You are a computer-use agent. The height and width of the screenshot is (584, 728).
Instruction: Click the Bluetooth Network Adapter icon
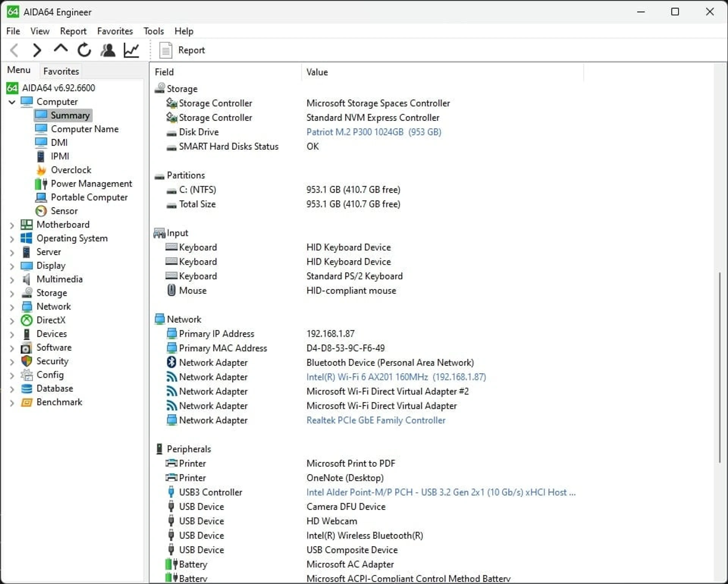171,362
